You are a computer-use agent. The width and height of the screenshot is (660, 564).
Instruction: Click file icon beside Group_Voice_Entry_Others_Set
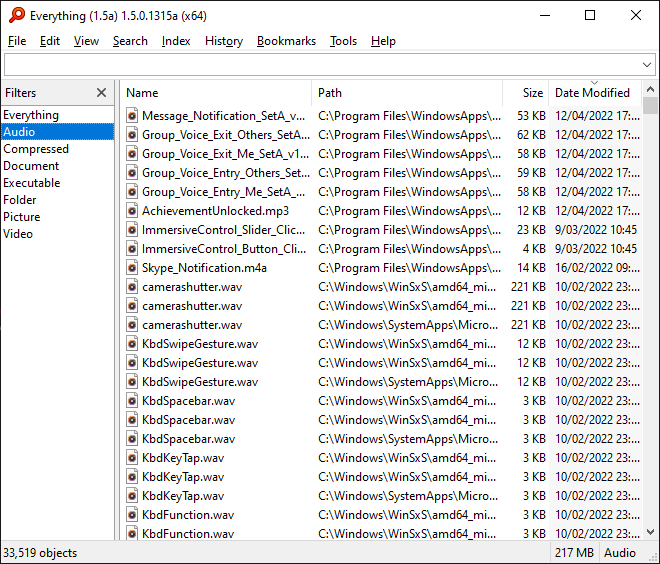[x=132, y=173]
